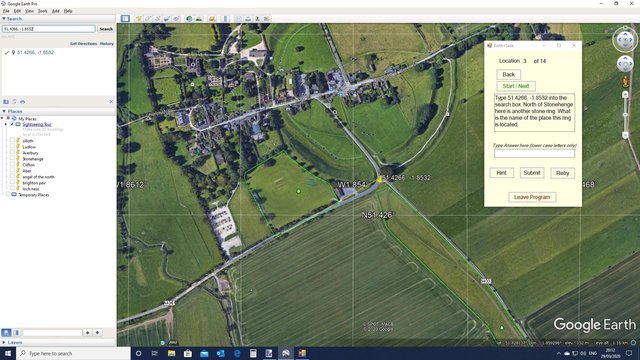Click the Get Directions link
Image resolution: width=640 pixels, height=360 pixels.
click(x=83, y=44)
